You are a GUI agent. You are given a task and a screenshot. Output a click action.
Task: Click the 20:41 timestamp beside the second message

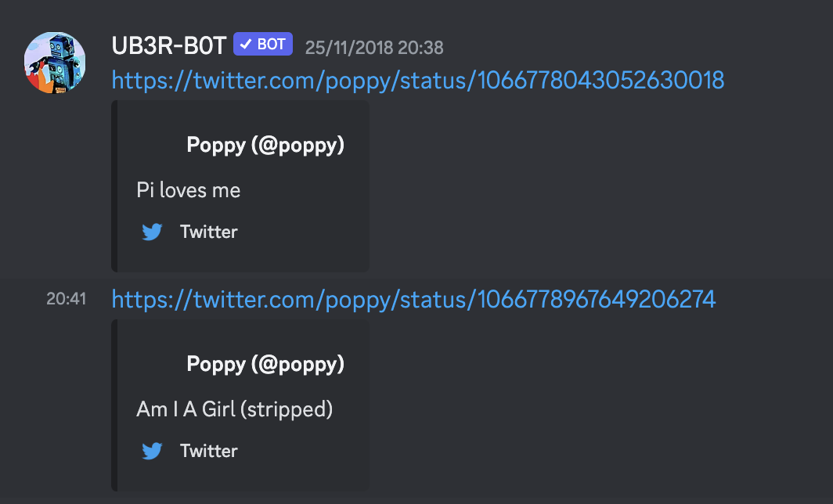pyautogui.click(x=66, y=298)
